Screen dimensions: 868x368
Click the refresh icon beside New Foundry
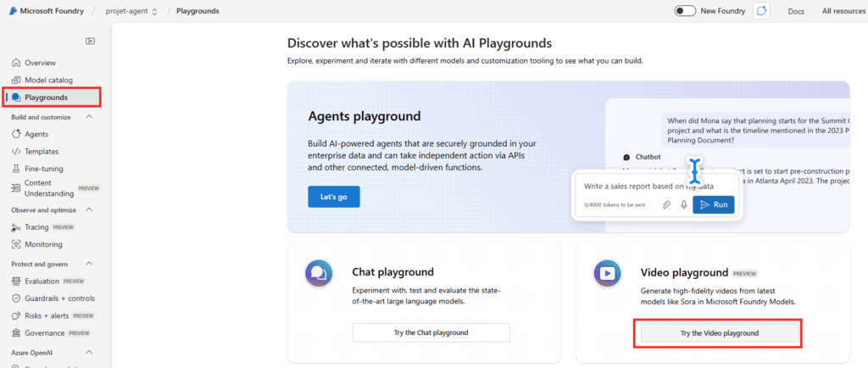tap(761, 11)
